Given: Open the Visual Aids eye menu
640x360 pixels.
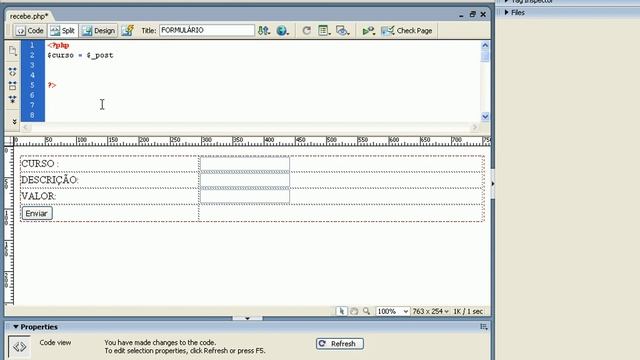Looking at the screenshot, I should point(342,31).
